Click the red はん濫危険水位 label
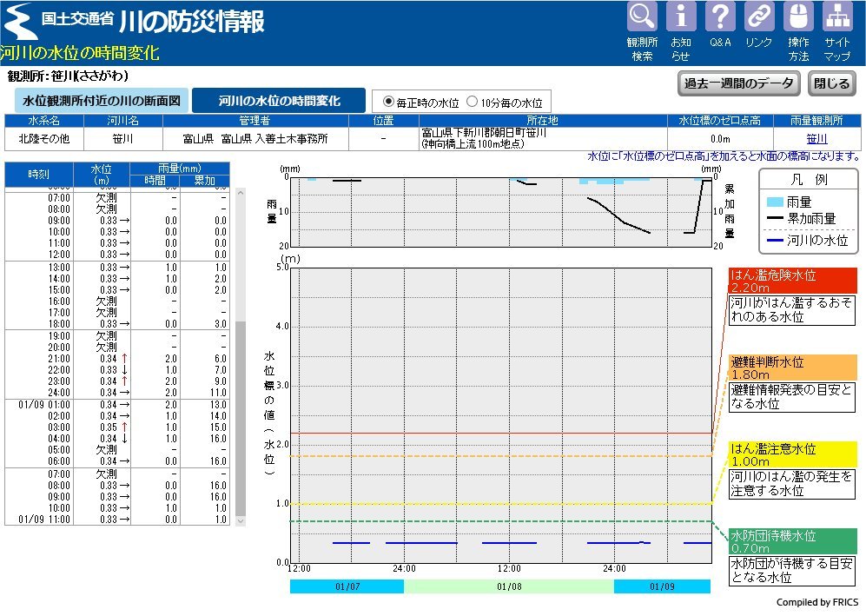This screenshot has width=866, height=616. [x=791, y=281]
